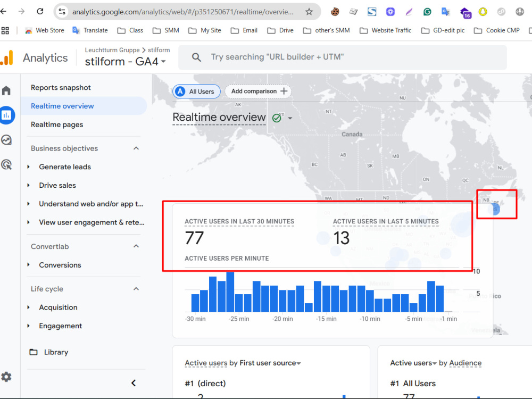Open Understand web and/or app traffic
Viewport: 532px width, 399px height.
coord(91,204)
